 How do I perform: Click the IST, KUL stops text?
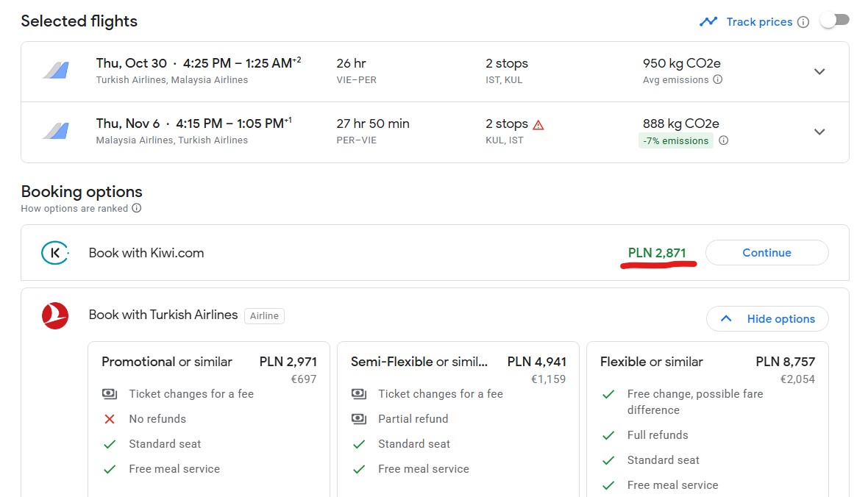pos(504,79)
